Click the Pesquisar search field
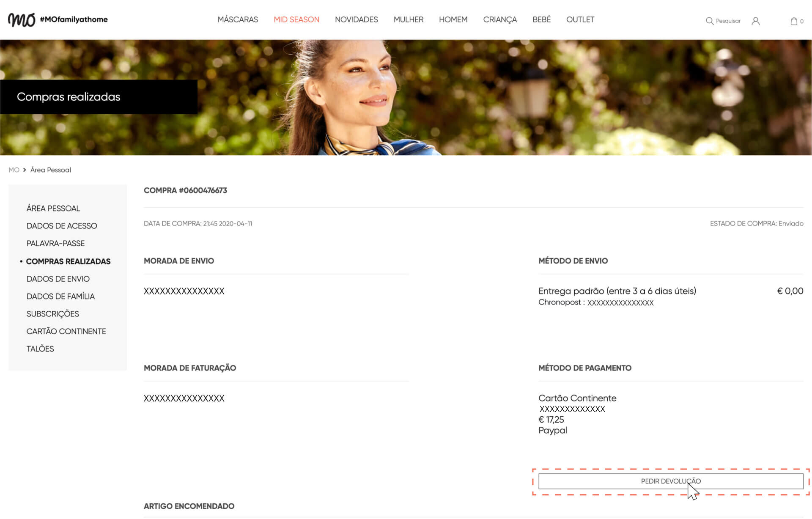 pos(728,21)
